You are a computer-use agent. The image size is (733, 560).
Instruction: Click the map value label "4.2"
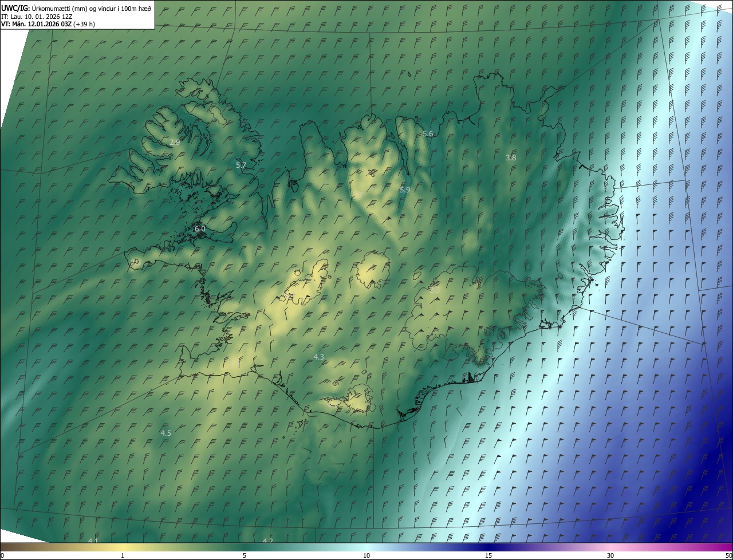[x=267, y=541]
